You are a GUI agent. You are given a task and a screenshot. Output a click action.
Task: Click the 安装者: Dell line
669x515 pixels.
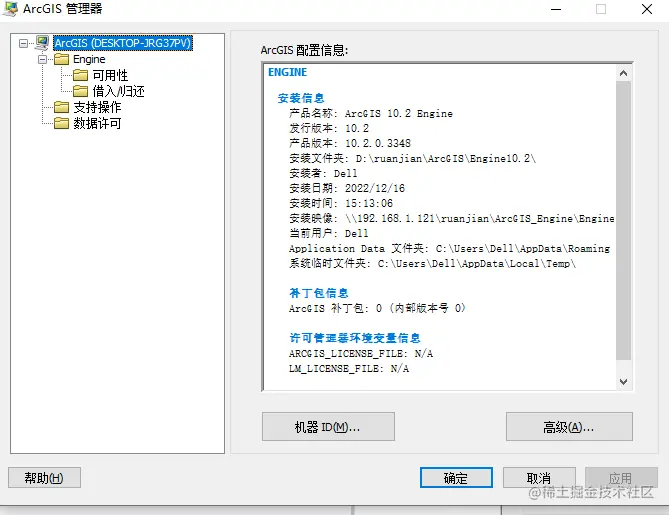click(323, 173)
